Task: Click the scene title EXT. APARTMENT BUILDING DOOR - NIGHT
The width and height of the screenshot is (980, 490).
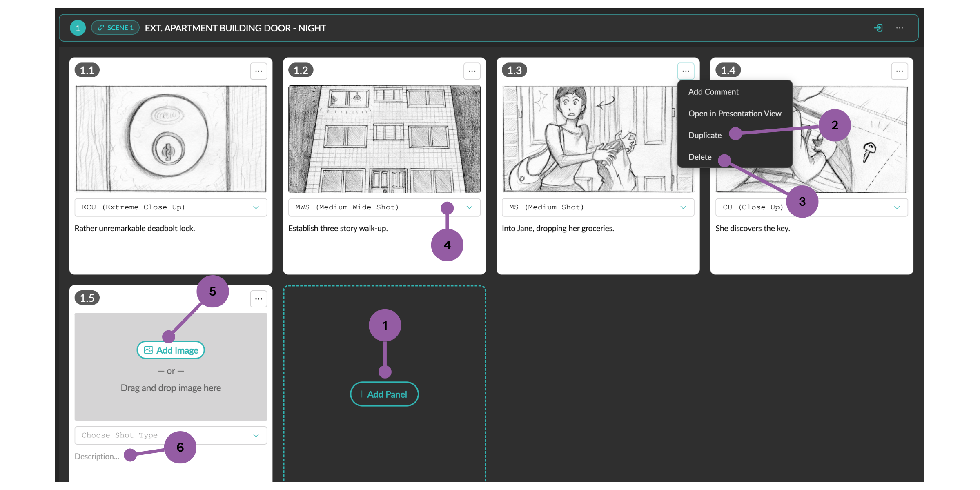Action: [x=236, y=28]
